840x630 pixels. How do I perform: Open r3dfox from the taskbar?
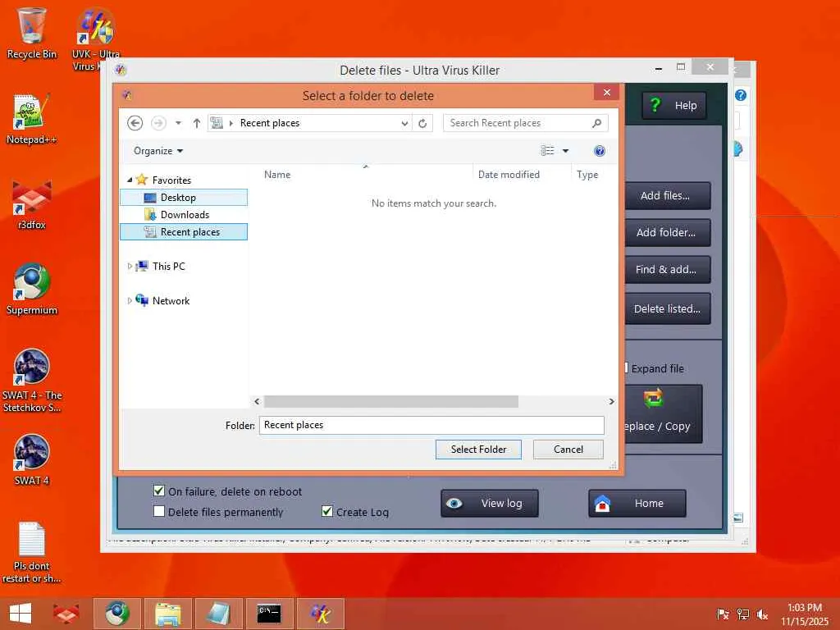tap(66, 614)
